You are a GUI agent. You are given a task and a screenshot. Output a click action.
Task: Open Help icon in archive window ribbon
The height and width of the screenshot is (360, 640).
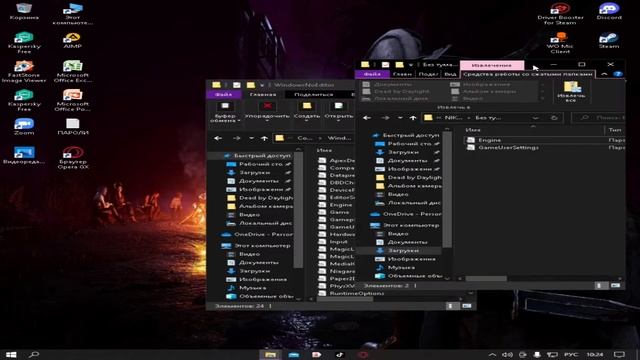(618, 74)
